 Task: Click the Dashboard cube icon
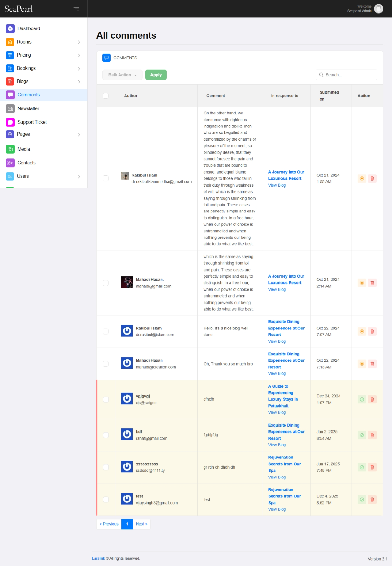(x=10, y=28)
